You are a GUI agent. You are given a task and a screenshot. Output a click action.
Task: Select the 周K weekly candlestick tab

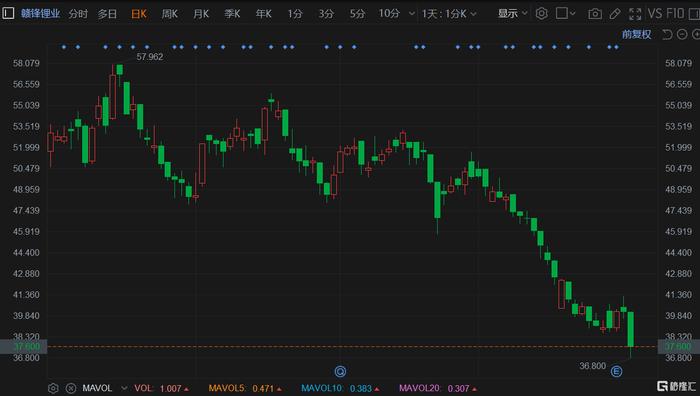point(170,14)
